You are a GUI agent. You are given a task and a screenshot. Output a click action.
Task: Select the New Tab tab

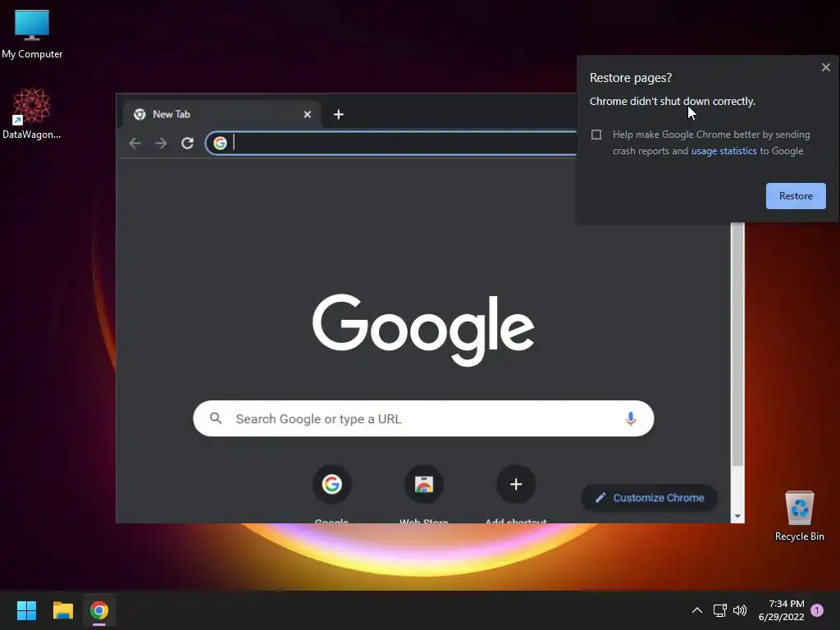(x=221, y=114)
